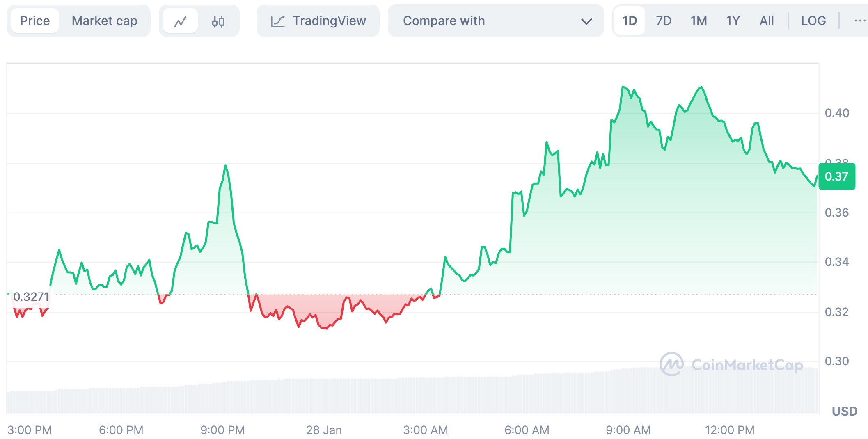
Task: Select the 1Y time range
Action: 733,21
